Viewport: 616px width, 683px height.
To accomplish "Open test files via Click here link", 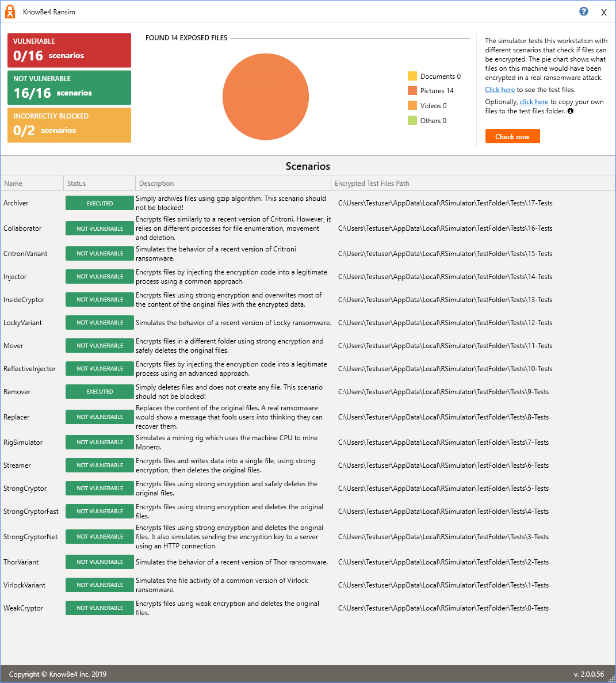I will (500, 90).
